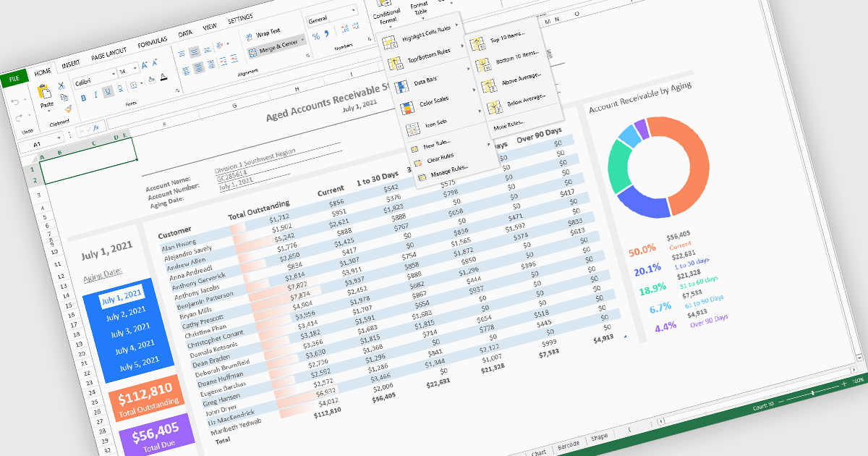Toggle Bold formatting
The height and width of the screenshot is (456, 868).
tap(84, 98)
